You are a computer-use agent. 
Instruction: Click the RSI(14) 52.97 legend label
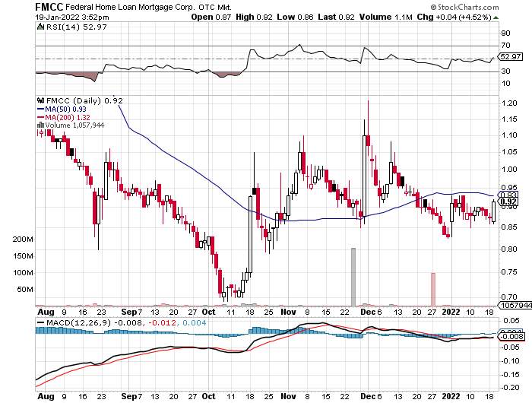(76, 27)
